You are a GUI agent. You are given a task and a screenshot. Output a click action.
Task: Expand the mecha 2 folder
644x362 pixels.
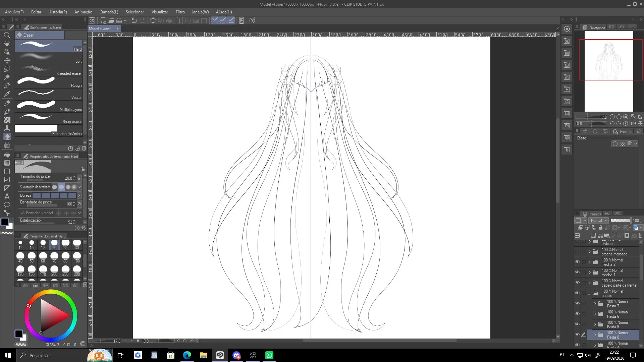(590, 262)
